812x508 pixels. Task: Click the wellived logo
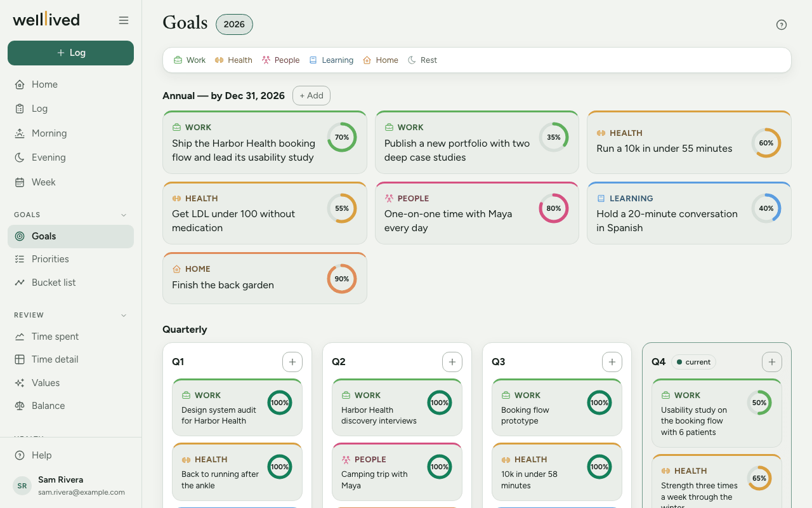[46, 20]
